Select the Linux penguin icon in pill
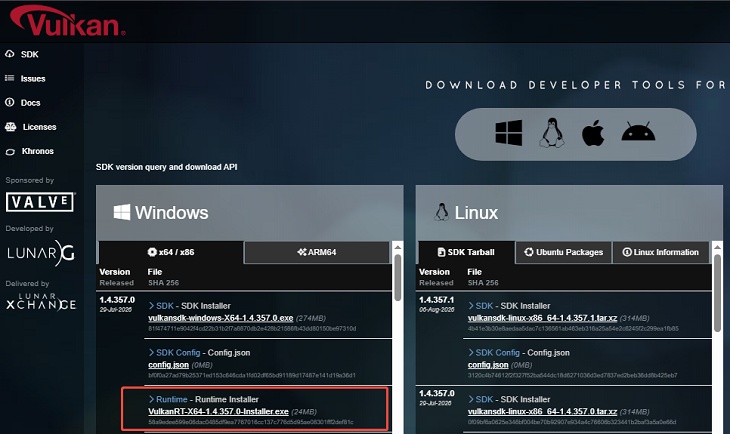 point(552,133)
